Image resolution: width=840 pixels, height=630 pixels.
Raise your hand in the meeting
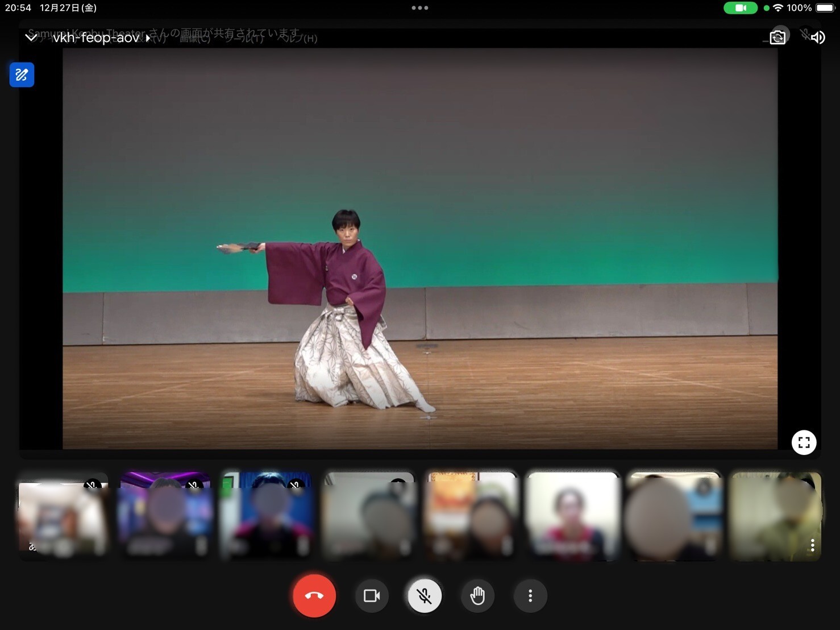(x=477, y=595)
